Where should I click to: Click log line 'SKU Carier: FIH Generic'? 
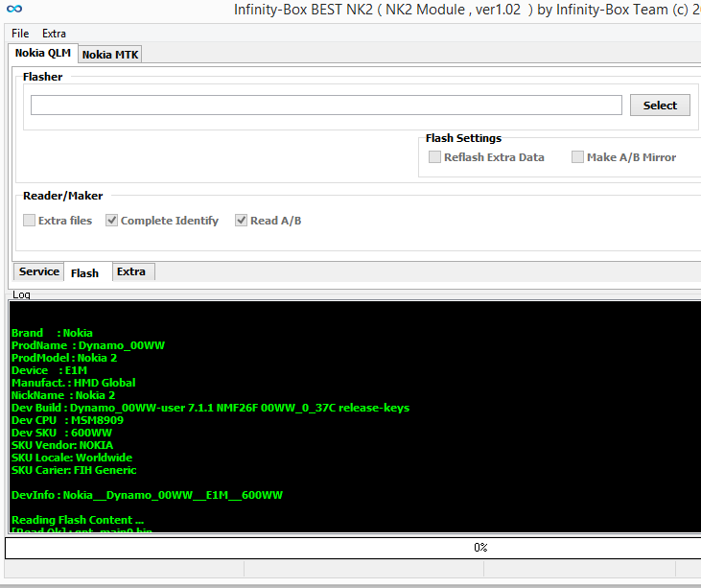[74, 471]
